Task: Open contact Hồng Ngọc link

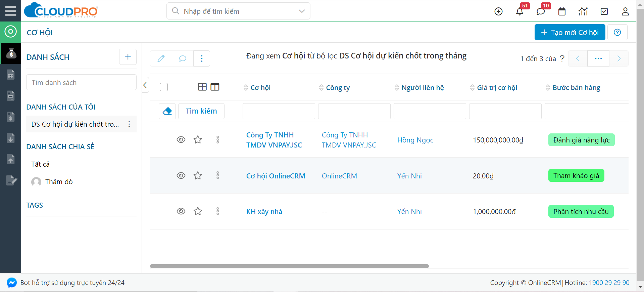Action: click(415, 140)
